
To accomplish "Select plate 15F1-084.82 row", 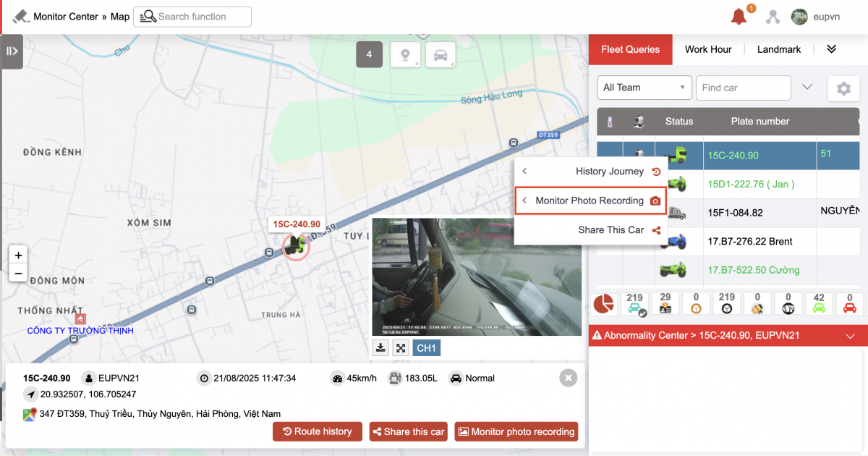I will [x=735, y=213].
